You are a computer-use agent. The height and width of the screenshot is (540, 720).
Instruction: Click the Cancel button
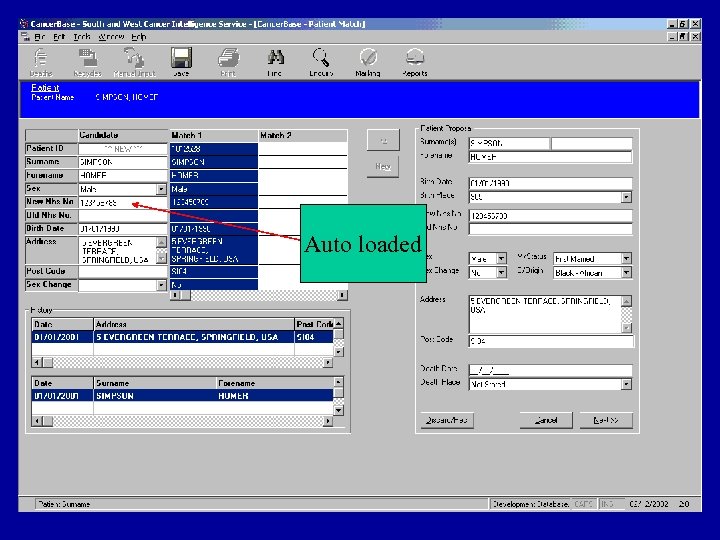(x=546, y=421)
